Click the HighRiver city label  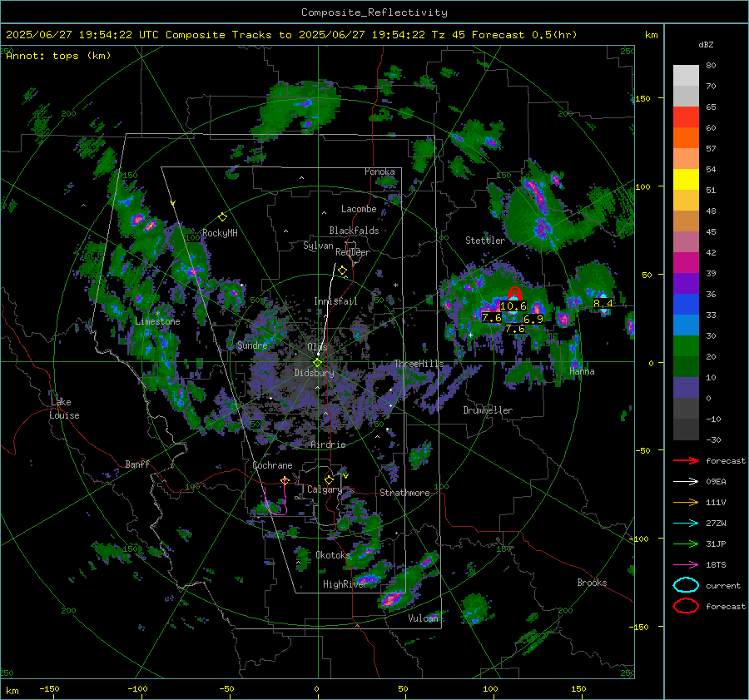click(x=345, y=584)
